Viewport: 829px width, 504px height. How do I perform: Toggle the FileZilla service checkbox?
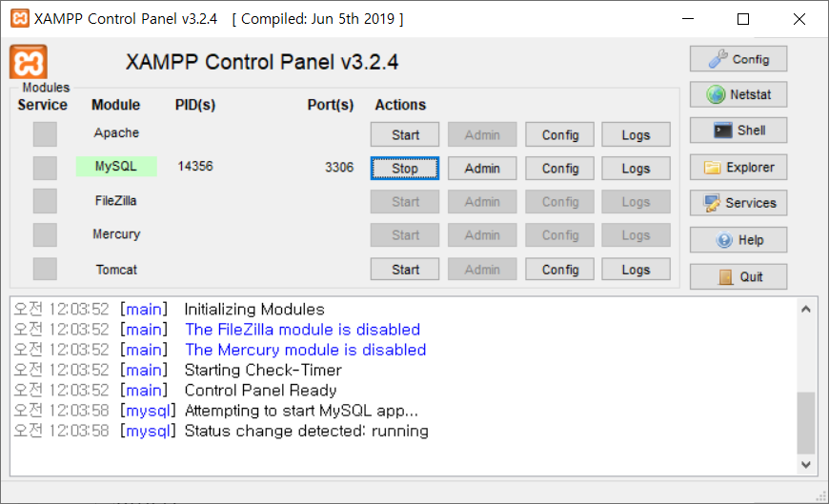pos(45,201)
